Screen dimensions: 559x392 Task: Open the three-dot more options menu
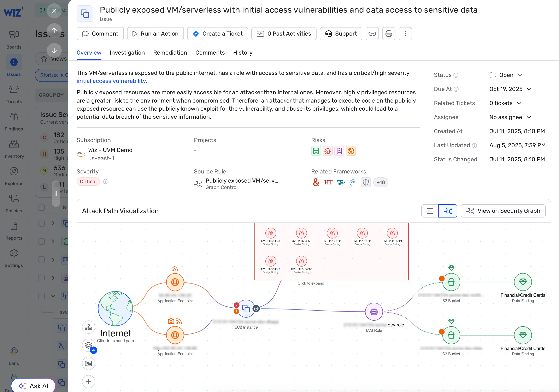point(405,33)
